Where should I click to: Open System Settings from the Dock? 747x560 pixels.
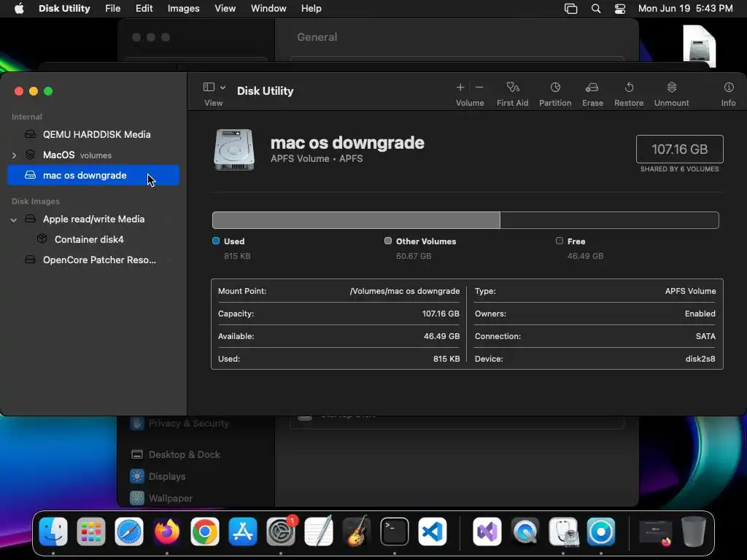[281, 532]
